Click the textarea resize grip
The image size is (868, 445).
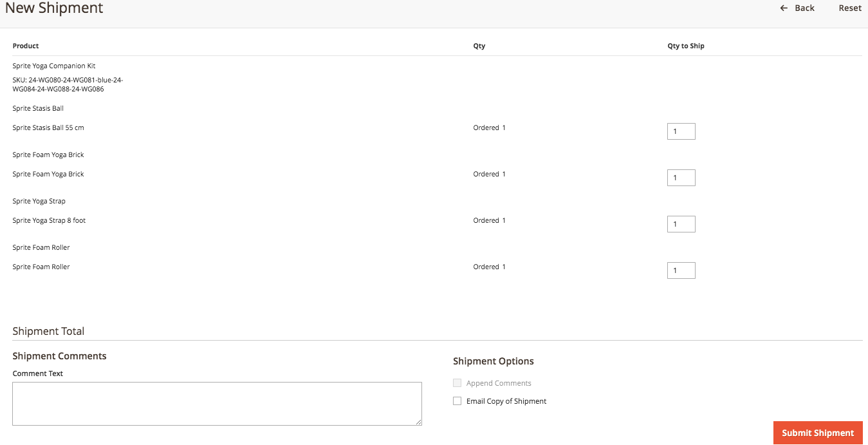[x=418, y=422]
